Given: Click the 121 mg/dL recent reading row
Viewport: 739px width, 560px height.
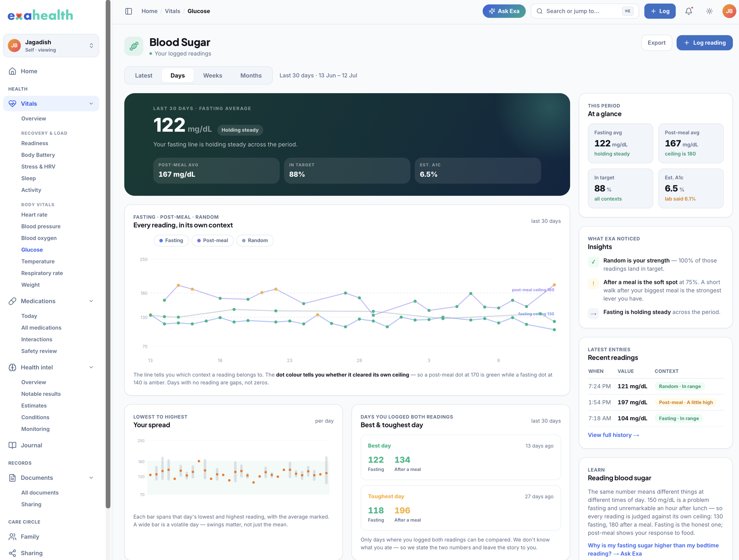Looking at the screenshot, I should point(656,386).
